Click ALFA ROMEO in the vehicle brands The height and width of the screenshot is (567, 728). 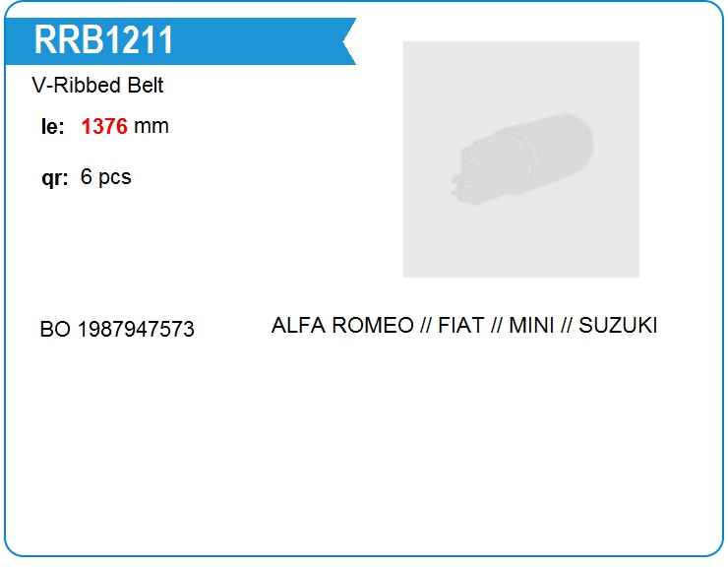342,325
